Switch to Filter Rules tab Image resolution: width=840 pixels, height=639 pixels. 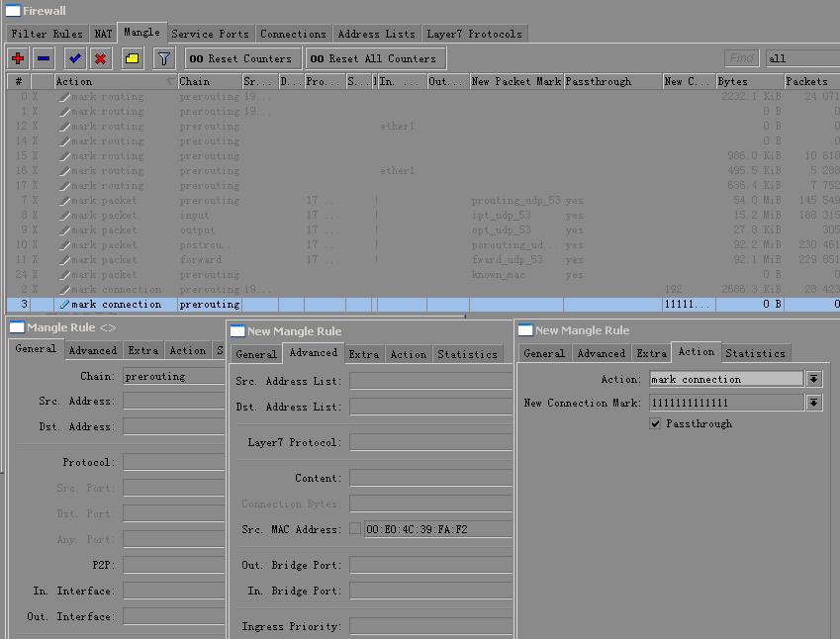[47, 34]
